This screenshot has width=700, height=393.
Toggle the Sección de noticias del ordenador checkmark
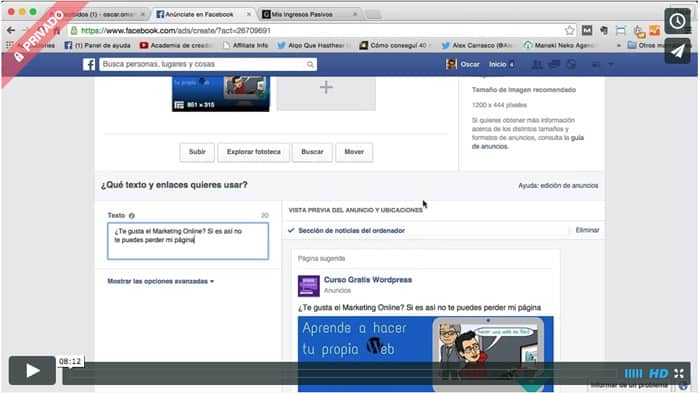[291, 230]
